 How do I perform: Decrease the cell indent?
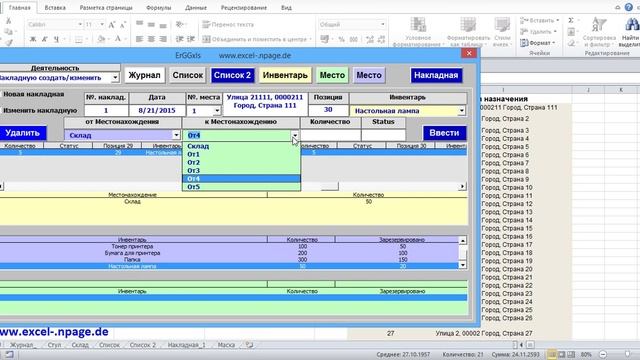point(179,39)
